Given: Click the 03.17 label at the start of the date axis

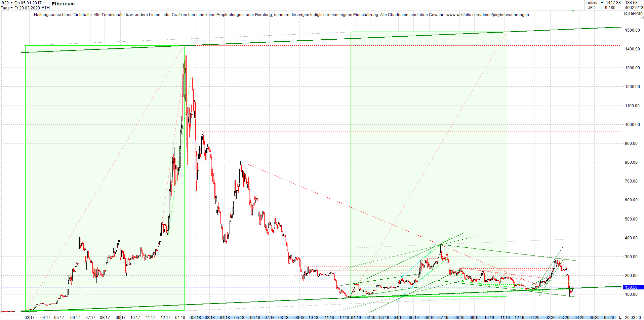Looking at the screenshot, I should 30,317.
